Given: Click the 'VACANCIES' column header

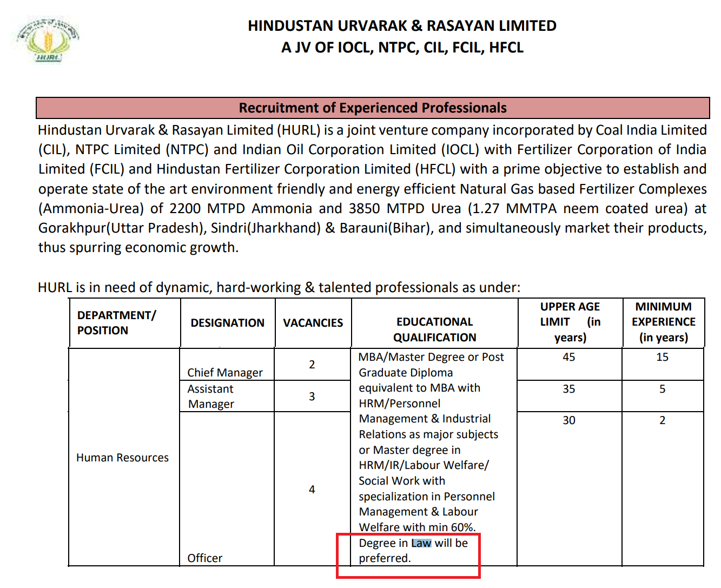Looking at the screenshot, I should point(313,323).
